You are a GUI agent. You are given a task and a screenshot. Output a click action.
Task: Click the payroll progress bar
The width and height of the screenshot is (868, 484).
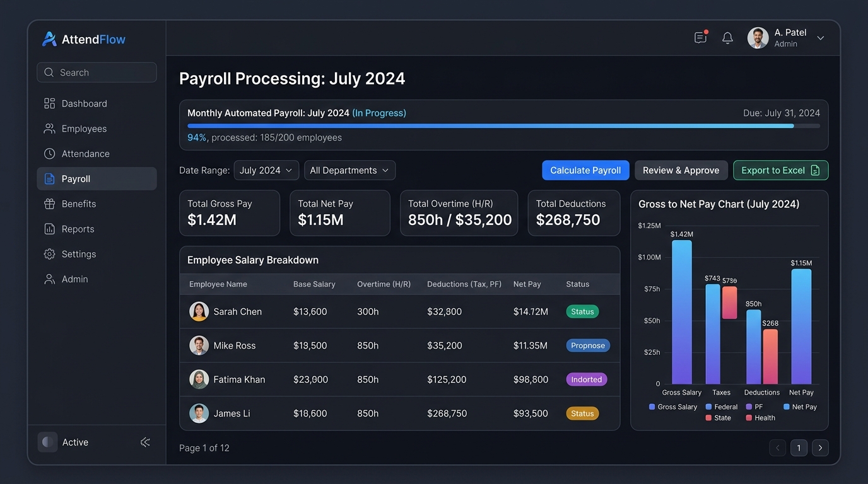tap(504, 126)
